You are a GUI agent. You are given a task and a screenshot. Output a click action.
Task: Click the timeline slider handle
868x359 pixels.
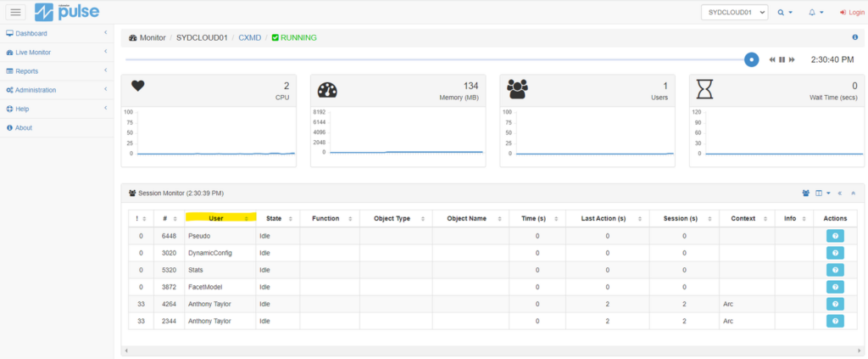[x=751, y=59]
